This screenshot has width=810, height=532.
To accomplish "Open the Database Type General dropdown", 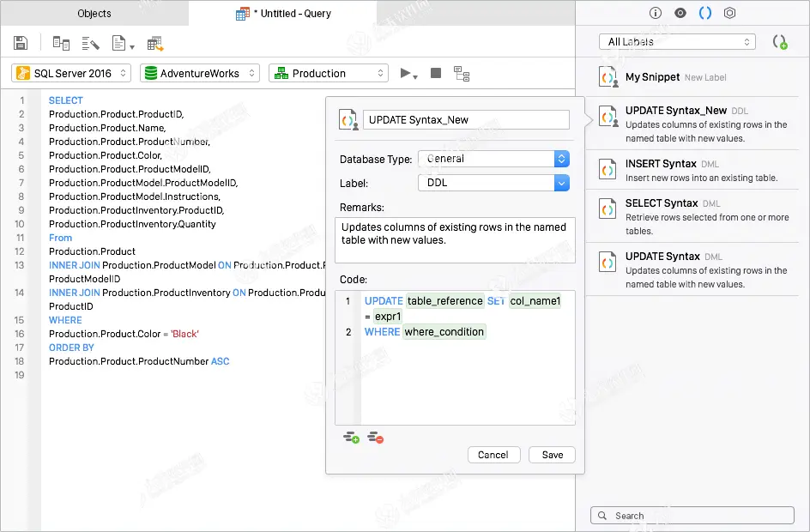I will (493, 159).
